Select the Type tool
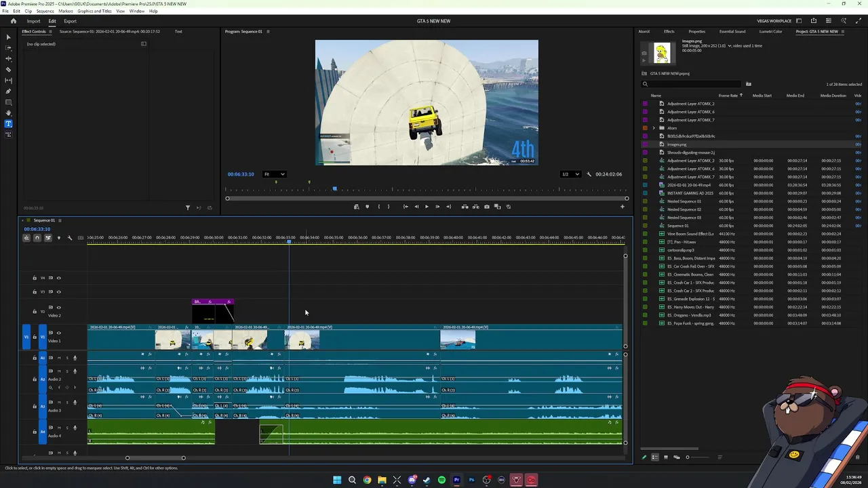 8,124
